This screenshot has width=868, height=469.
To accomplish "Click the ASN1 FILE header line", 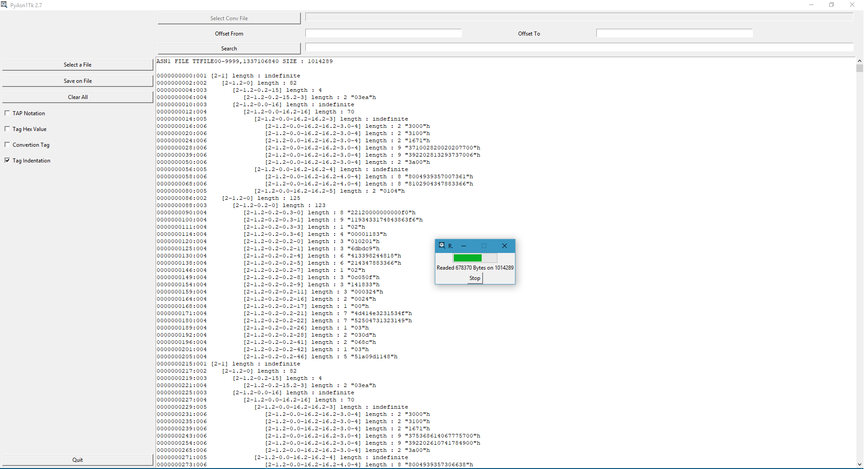I will (245, 61).
